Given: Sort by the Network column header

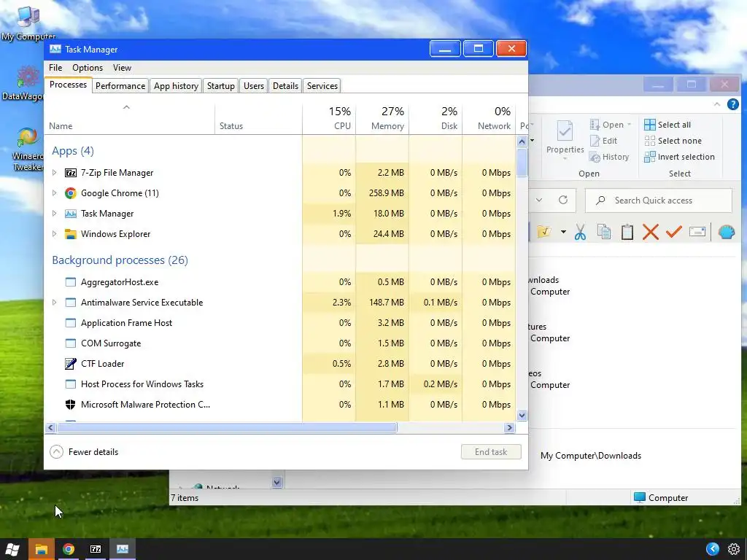Looking at the screenshot, I should (x=489, y=117).
